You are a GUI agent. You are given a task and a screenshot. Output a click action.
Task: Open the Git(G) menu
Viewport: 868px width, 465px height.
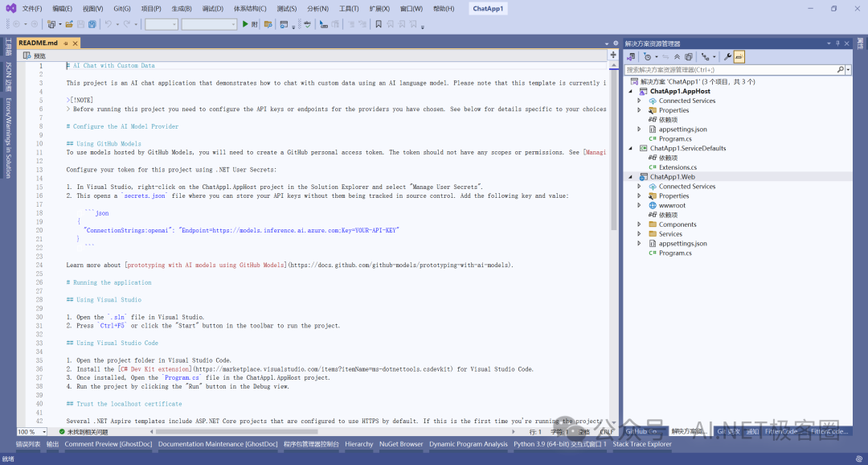122,9
